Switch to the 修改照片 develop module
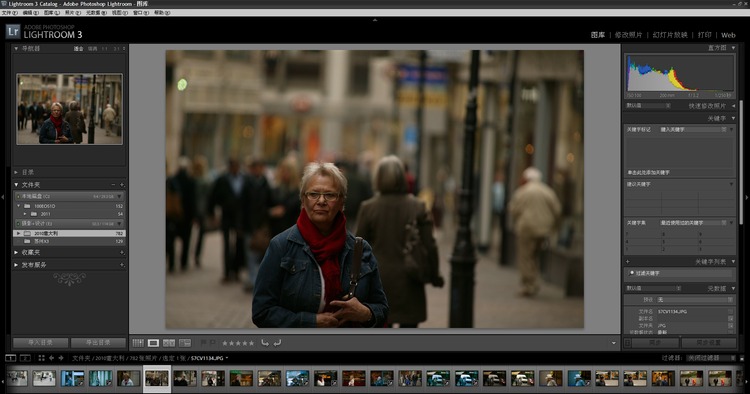The image size is (750, 394). coord(629,35)
